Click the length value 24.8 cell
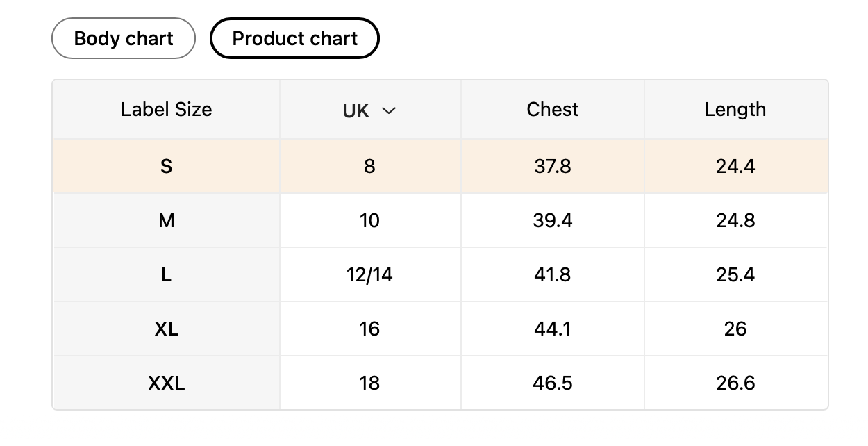The image size is (868, 446). coord(735,220)
